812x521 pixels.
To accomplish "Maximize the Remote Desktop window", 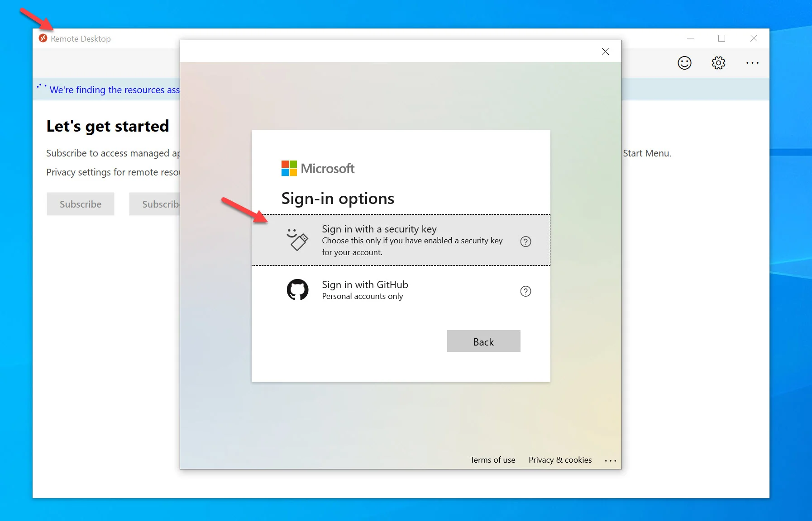I will 722,38.
